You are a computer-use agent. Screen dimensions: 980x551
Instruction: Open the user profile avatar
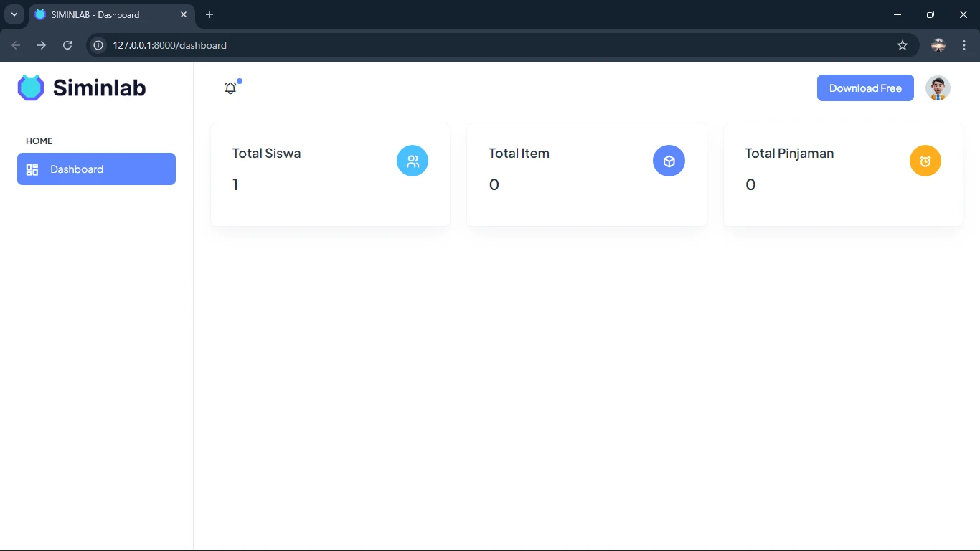pos(938,88)
